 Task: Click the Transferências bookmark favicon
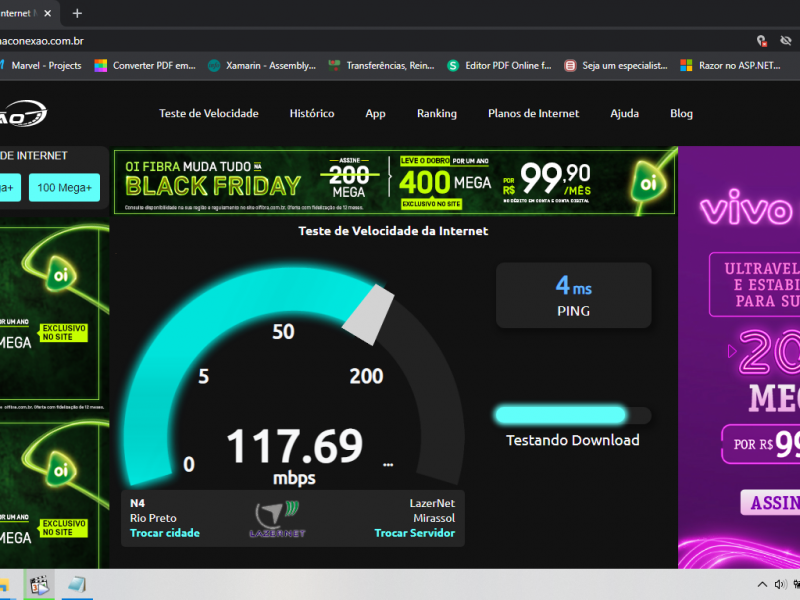click(334, 65)
